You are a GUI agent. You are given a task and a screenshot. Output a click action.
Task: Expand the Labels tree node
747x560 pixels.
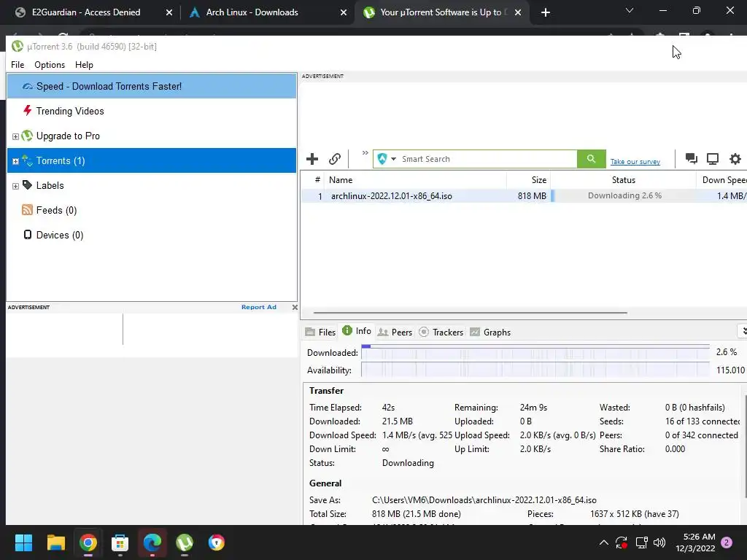15,186
